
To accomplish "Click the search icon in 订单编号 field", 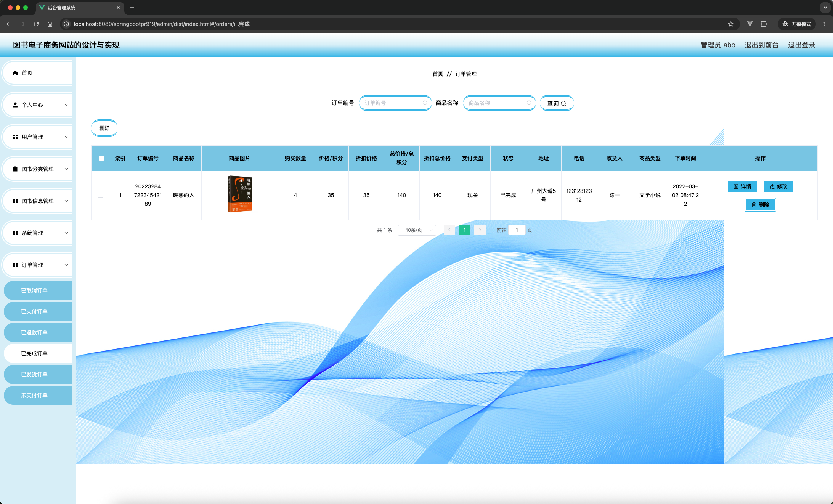I will 425,103.
